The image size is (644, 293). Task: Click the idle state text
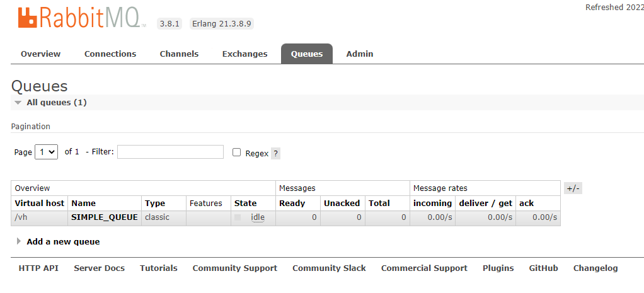tap(258, 217)
